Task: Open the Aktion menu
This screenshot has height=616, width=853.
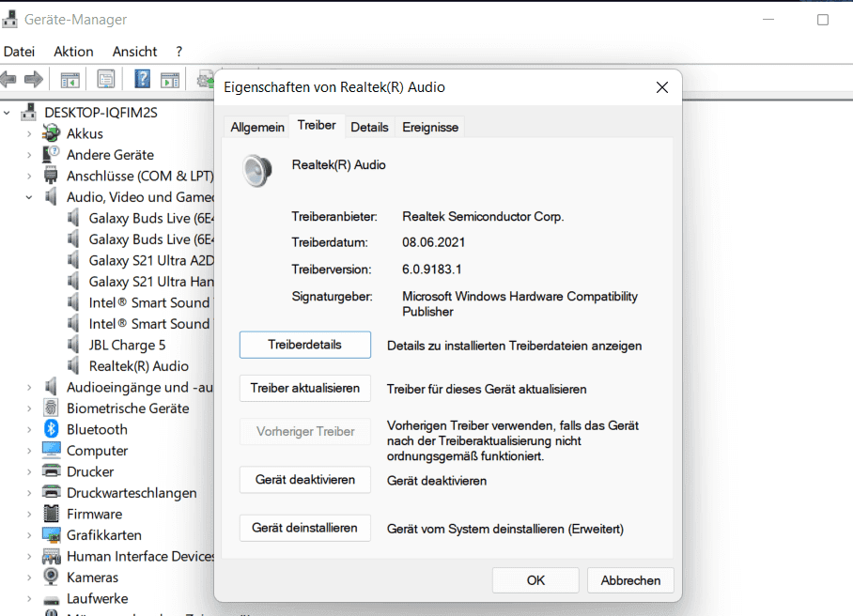Action: coord(73,52)
